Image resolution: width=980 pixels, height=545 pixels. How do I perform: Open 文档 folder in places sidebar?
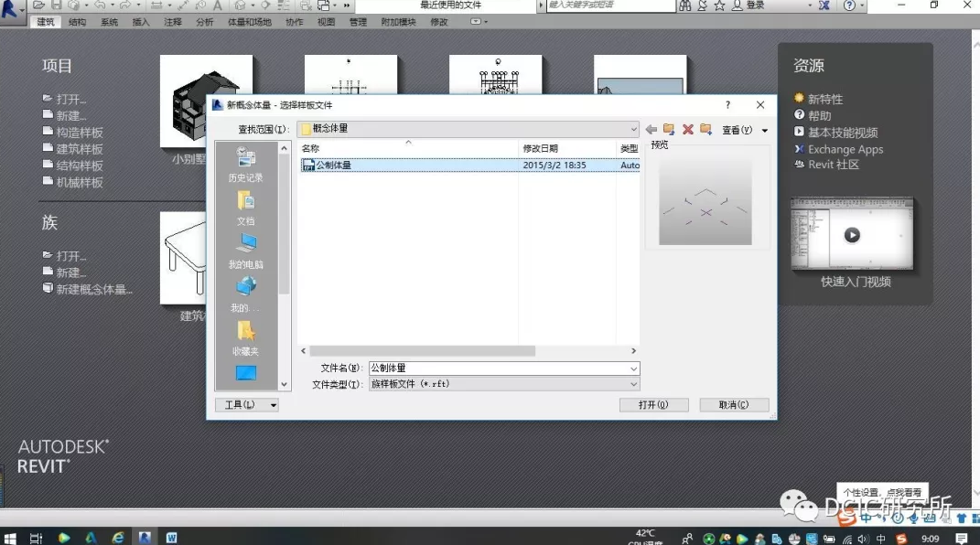245,207
